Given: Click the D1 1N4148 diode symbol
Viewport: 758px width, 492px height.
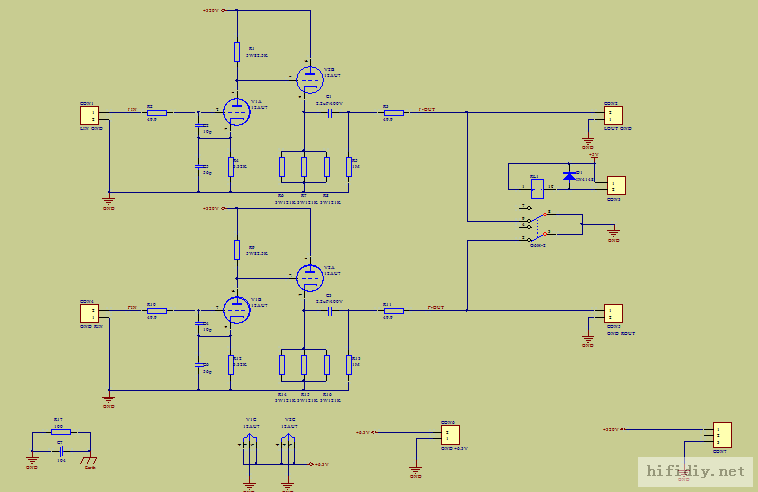Looking at the screenshot, I should coord(569,175).
